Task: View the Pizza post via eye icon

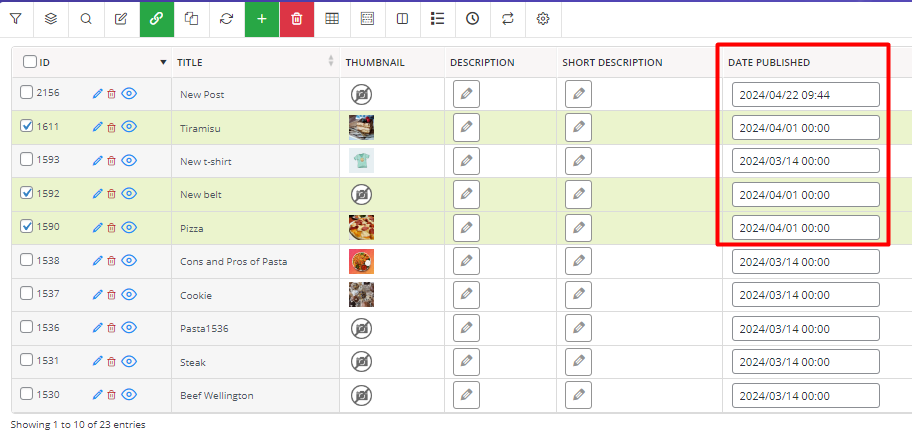Action: [129, 227]
